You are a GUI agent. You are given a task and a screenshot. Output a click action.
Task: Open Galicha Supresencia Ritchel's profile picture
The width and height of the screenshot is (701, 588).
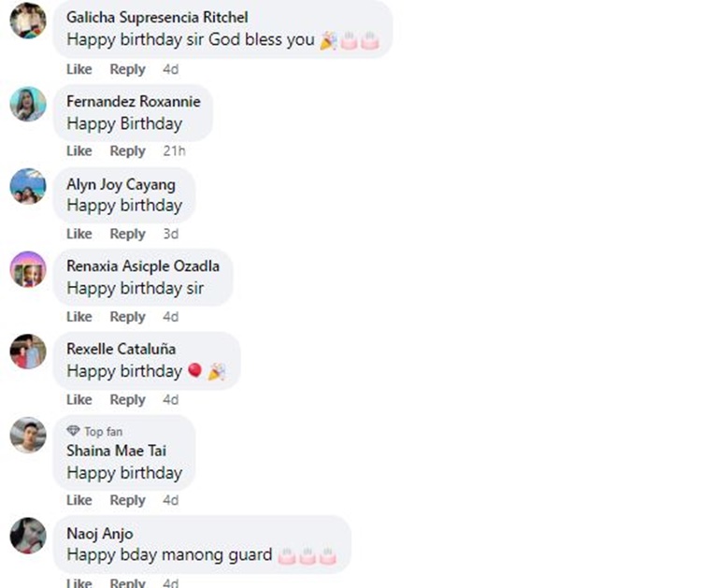28,21
